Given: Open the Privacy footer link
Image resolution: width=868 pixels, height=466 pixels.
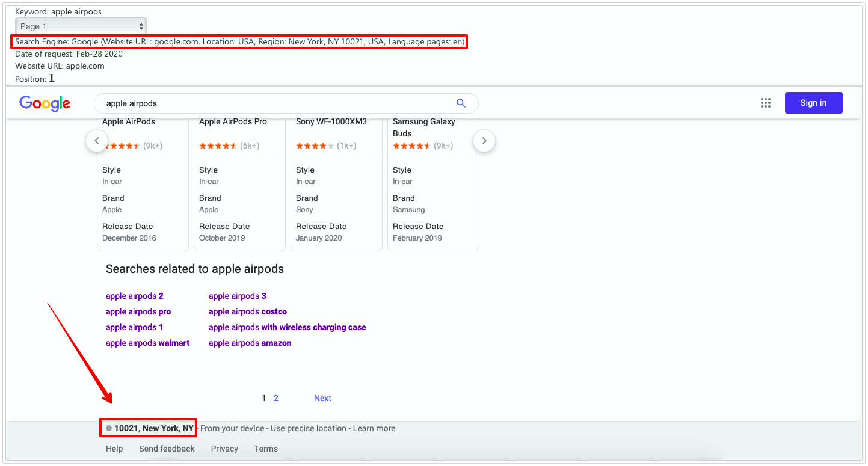Looking at the screenshot, I should (x=224, y=449).
